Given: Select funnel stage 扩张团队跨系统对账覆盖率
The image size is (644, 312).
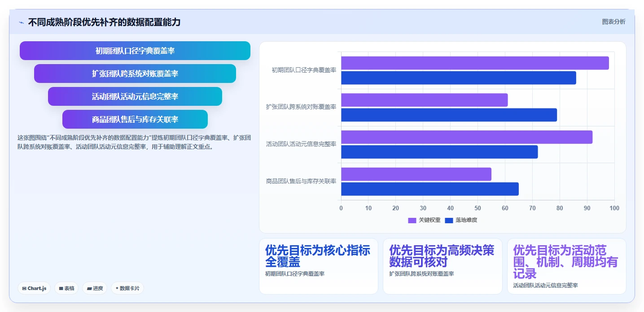Looking at the screenshot, I should coord(135,74).
